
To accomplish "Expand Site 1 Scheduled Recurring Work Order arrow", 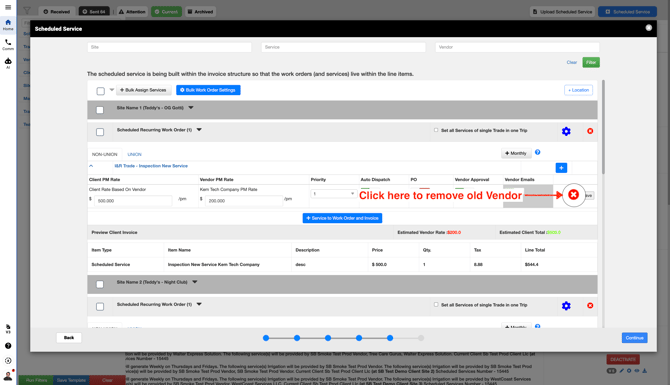I will 199,129.
